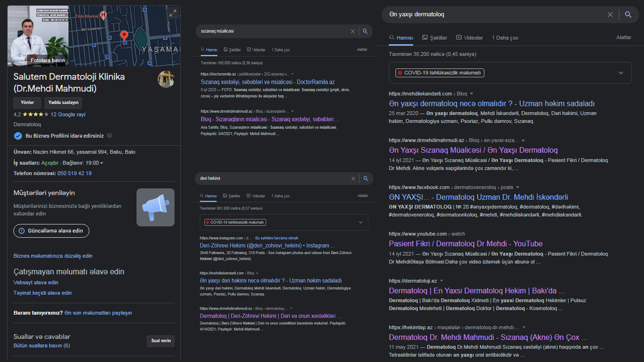Click the red location pin on the map

124,35
